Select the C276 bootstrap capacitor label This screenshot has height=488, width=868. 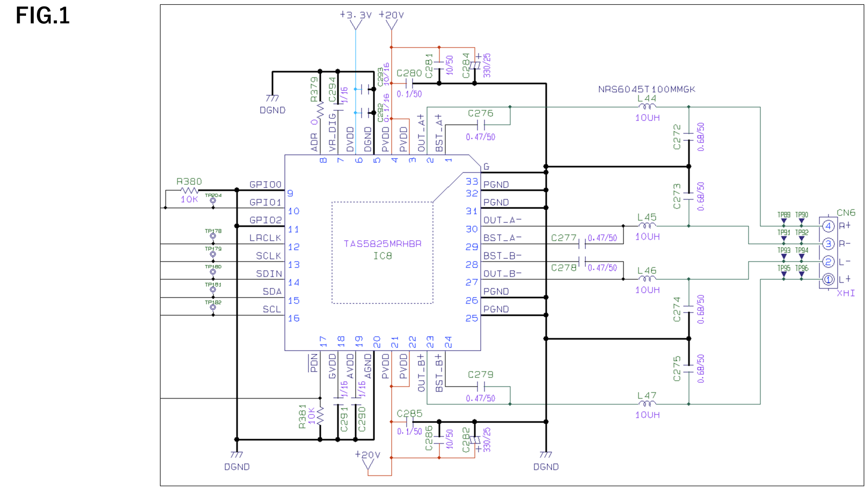(x=481, y=113)
